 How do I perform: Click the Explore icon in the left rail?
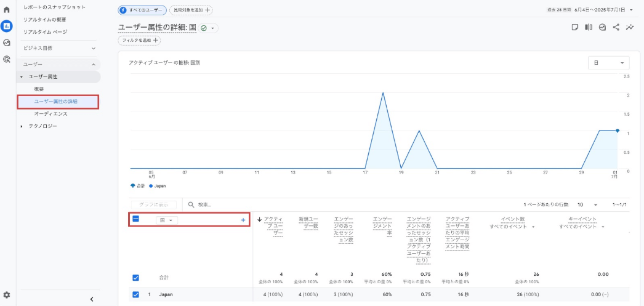point(7,42)
